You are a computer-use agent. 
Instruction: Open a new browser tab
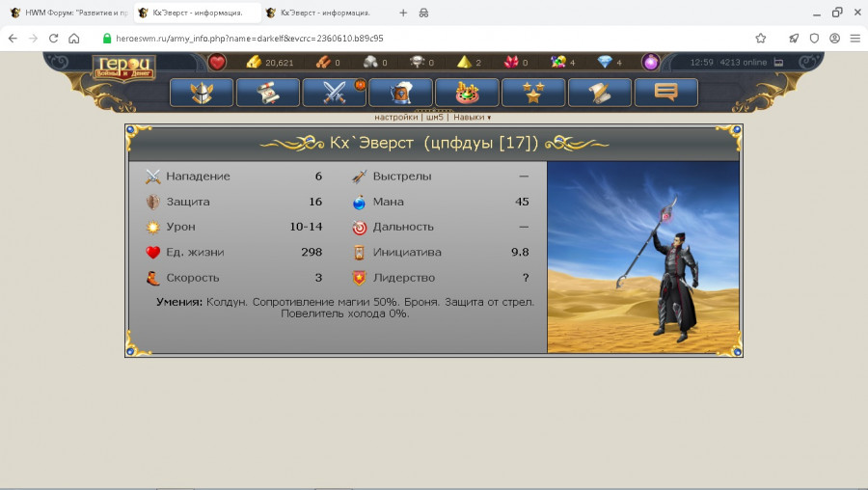coord(403,13)
